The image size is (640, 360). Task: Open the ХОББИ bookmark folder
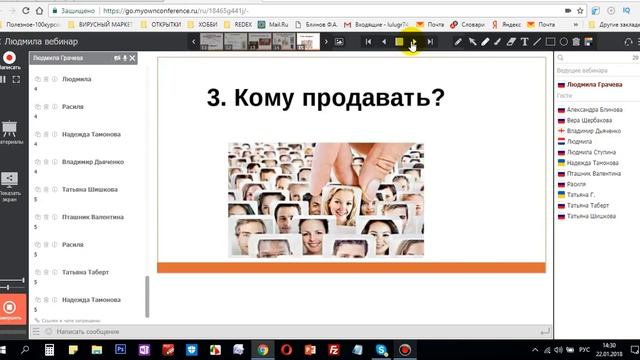point(203,24)
